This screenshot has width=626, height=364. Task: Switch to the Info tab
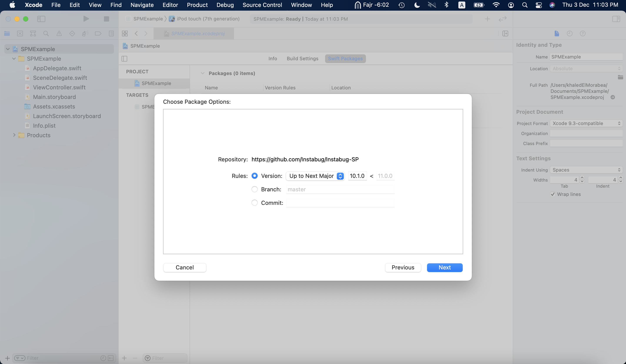(x=272, y=59)
